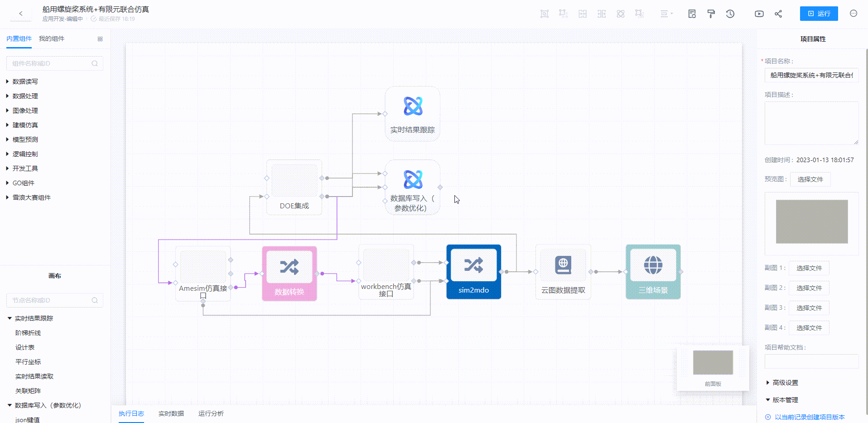Open the history clock icon
This screenshot has width=868, height=423.
[x=730, y=14]
